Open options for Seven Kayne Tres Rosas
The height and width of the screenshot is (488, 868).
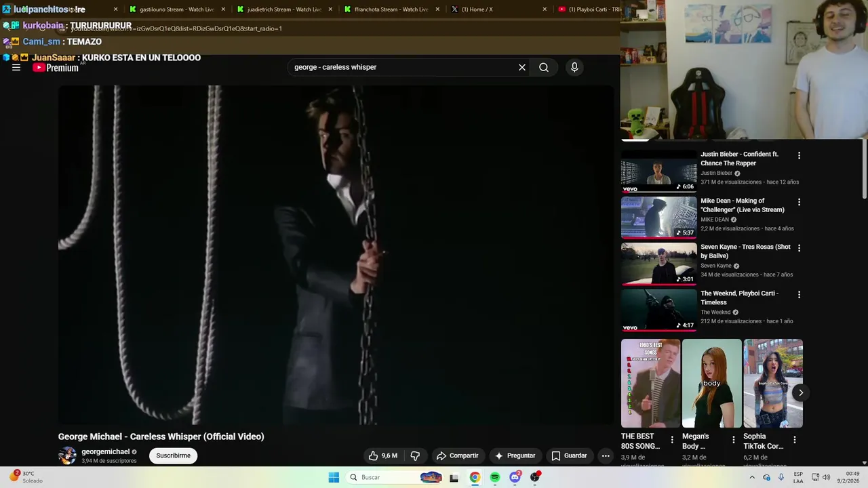tap(799, 248)
